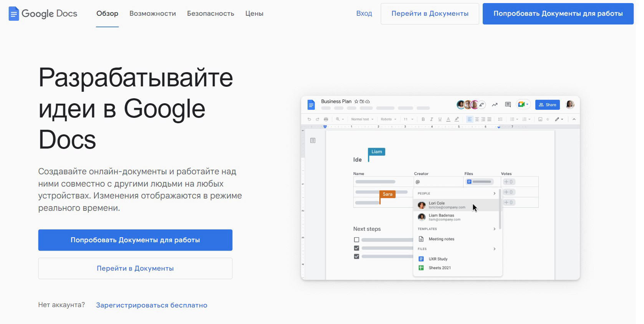
Task: Click the Google Docs logo in header
Action: 43,14
